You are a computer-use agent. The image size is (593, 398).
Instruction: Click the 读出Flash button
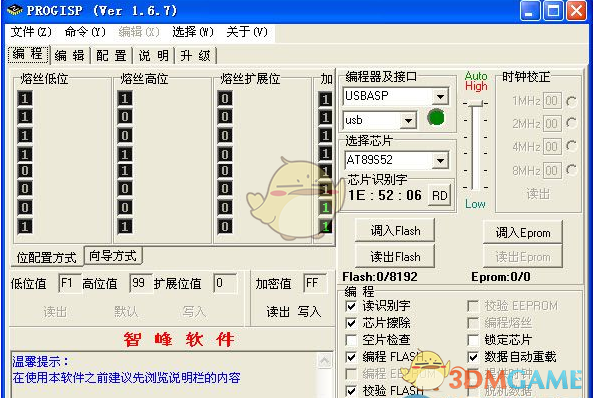pyautogui.click(x=395, y=257)
